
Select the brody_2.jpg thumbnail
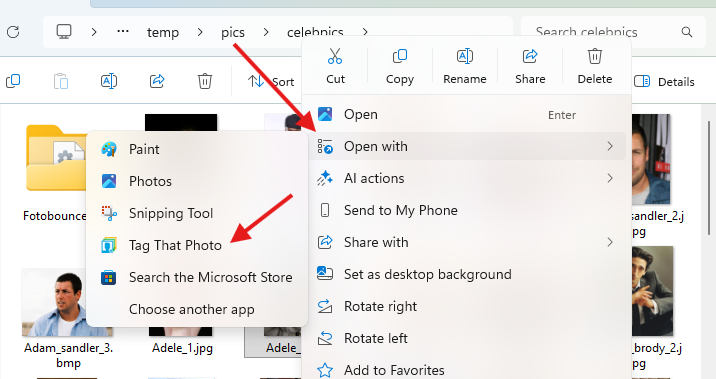[x=652, y=291]
